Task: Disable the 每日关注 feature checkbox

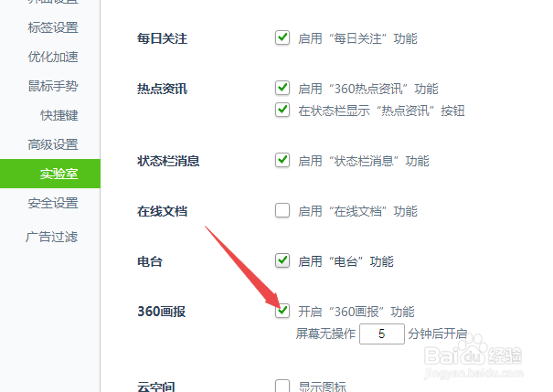Action: 282,37
